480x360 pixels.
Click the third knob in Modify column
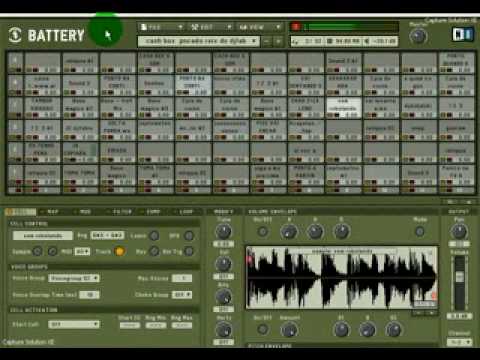coord(224,297)
